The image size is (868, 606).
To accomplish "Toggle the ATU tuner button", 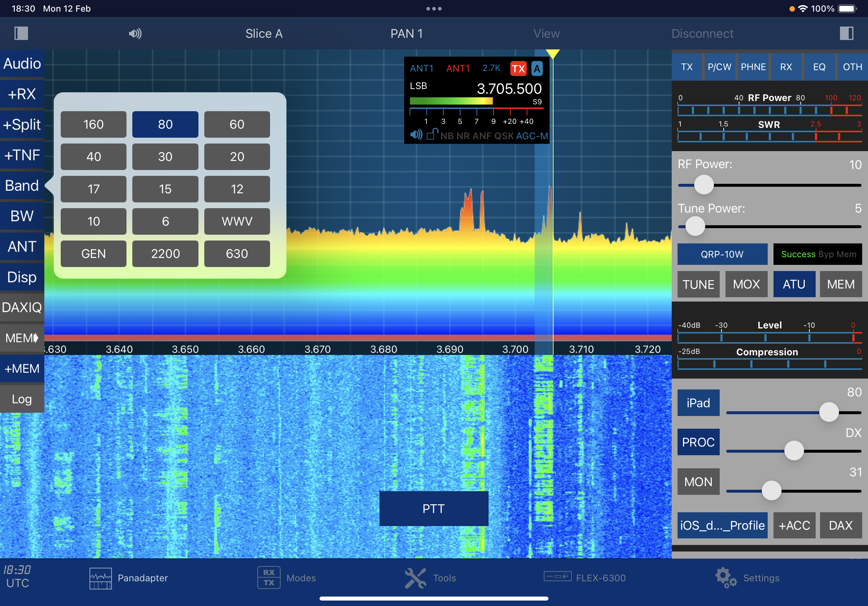I will 794,284.
